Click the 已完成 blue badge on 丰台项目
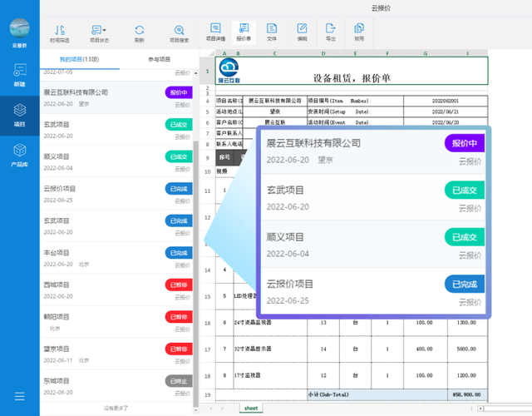Screen dimensions: 532x416 pyautogui.click(x=179, y=253)
